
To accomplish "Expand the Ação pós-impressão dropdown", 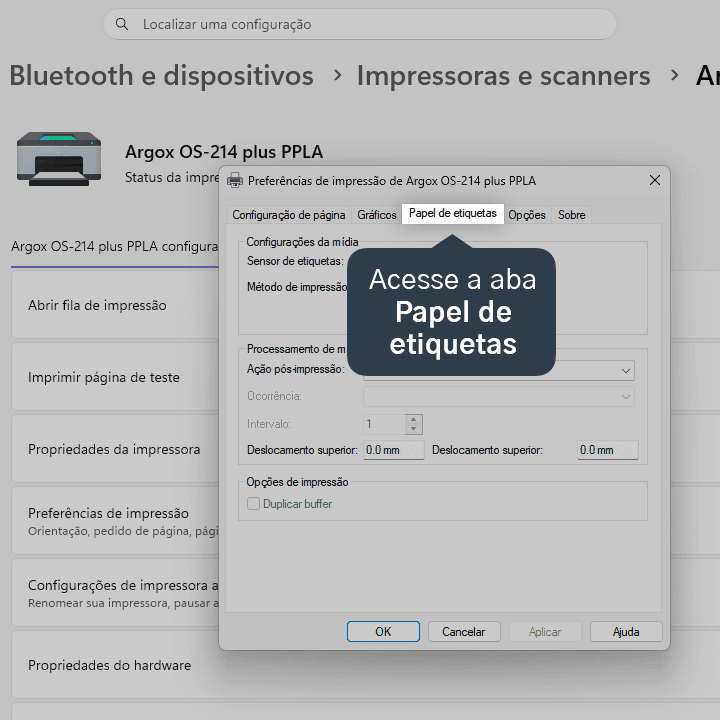I will point(625,371).
